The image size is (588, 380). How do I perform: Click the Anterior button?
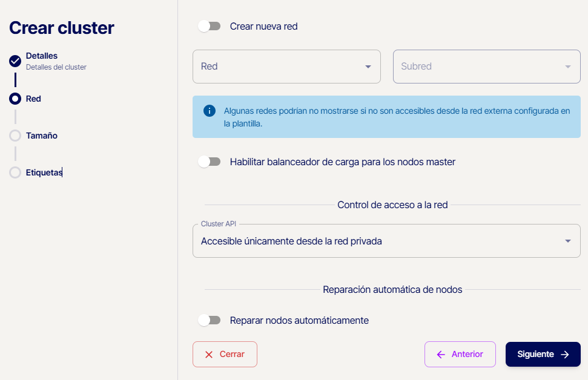coord(460,355)
